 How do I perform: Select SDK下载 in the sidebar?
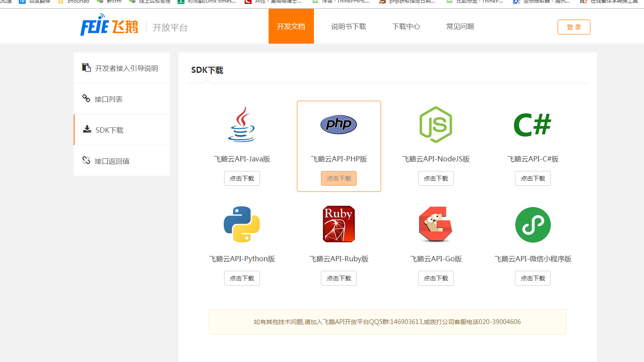coord(122,130)
